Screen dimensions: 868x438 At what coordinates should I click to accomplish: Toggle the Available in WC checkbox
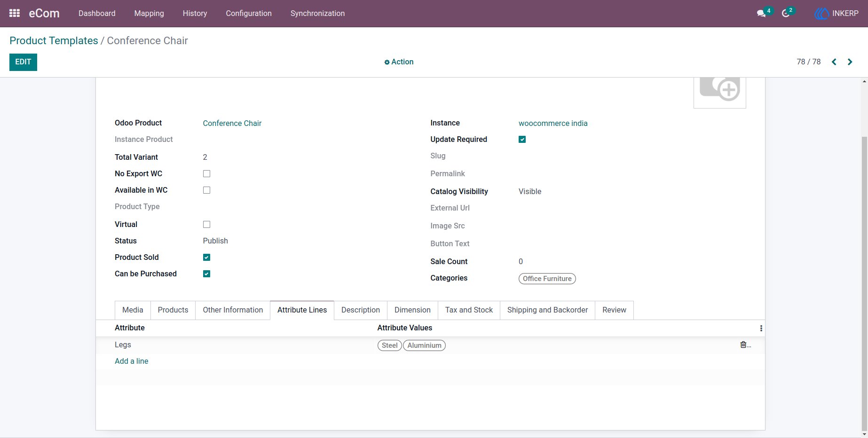point(206,190)
